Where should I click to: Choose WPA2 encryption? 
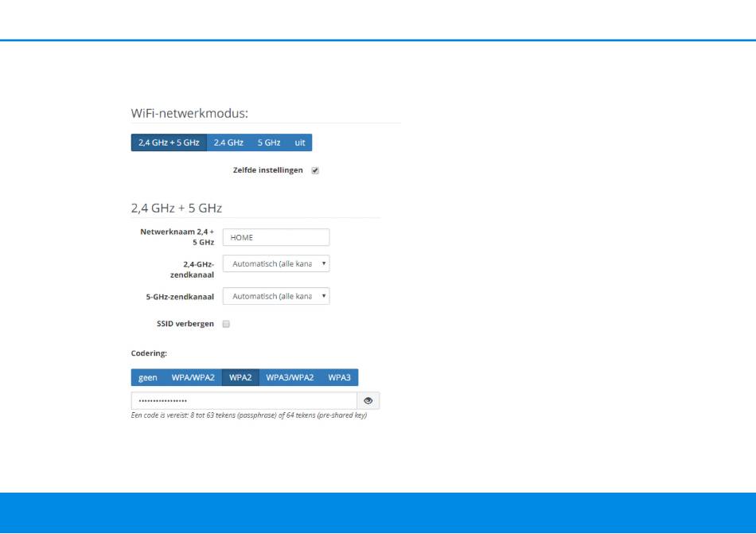(x=240, y=377)
